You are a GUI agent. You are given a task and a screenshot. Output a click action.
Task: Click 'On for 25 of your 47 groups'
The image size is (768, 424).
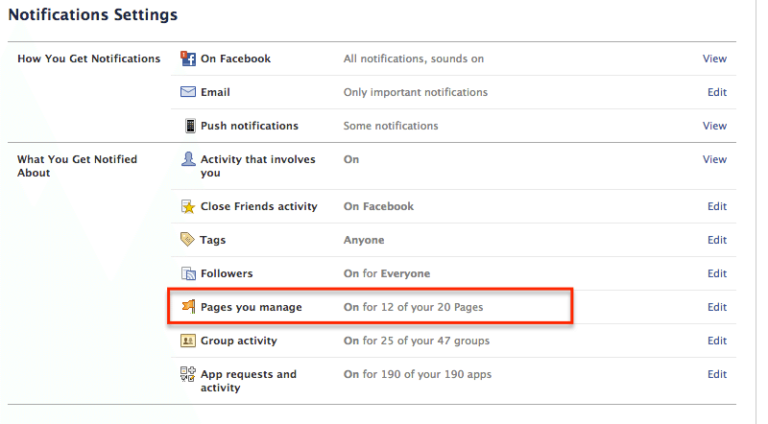tap(416, 341)
